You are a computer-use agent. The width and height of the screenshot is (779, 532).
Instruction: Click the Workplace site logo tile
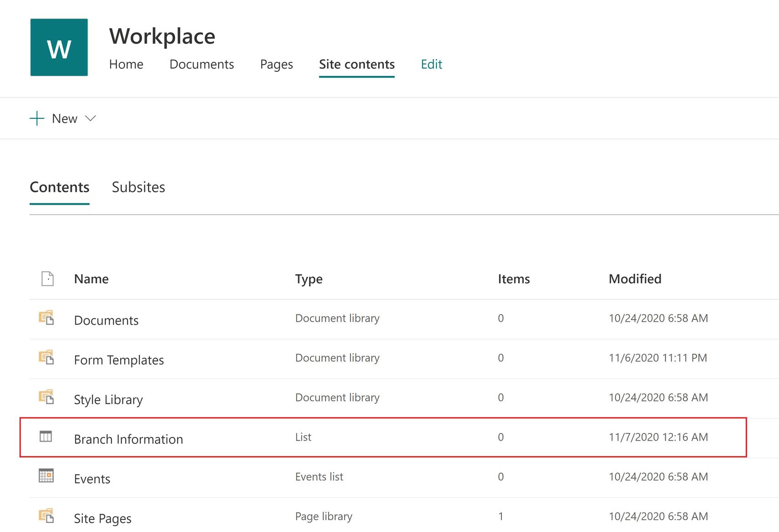point(59,47)
